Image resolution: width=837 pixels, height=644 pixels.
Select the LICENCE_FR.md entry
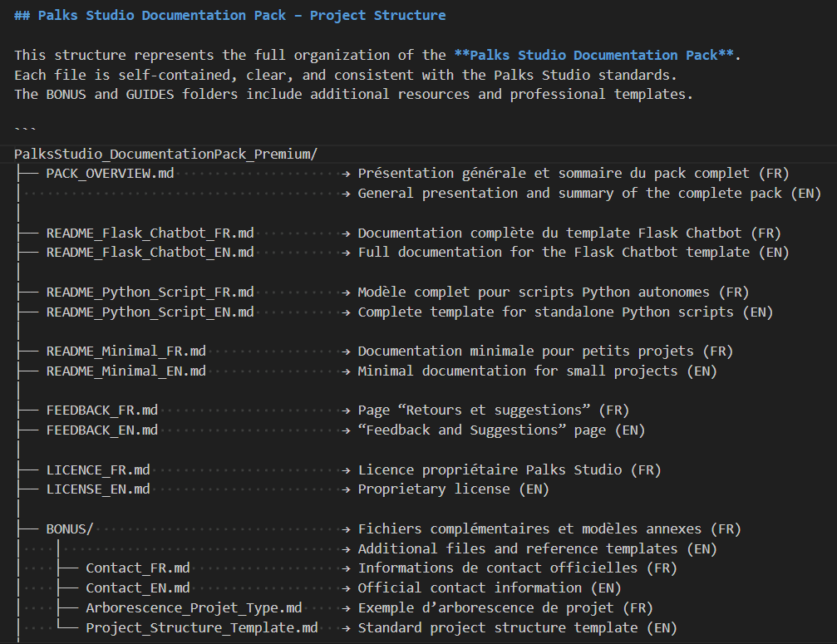[x=98, y=470]
